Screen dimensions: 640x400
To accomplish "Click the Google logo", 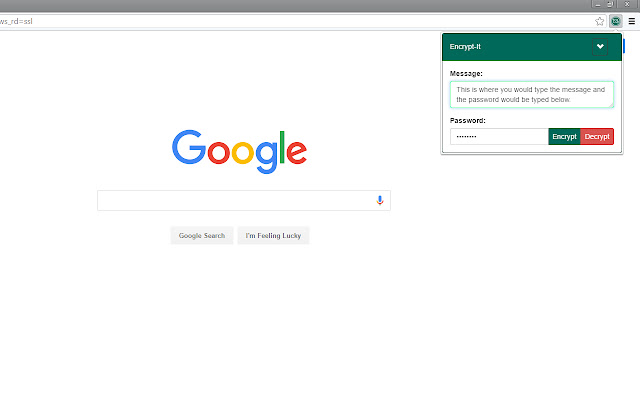I will coord(239,151).
